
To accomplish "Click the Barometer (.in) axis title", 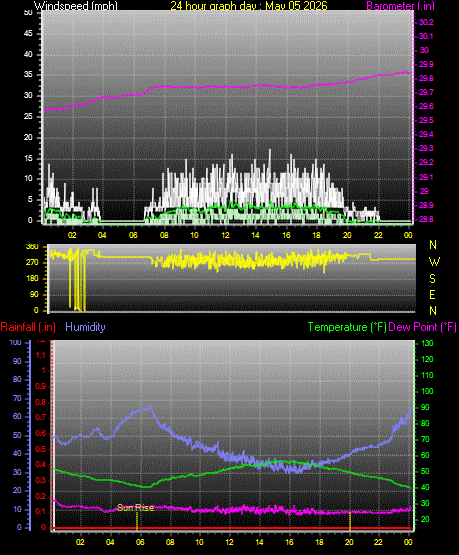I will pos(400,6).
